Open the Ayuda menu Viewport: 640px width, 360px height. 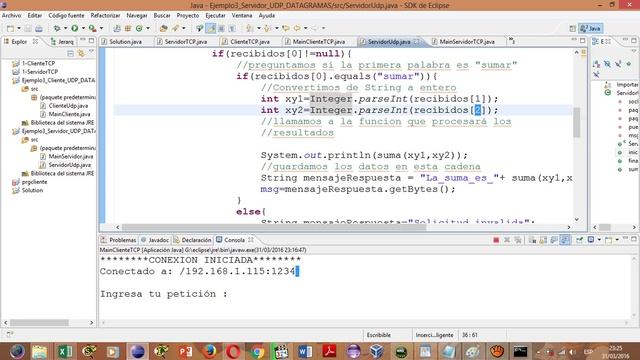(x=267, y=16)
